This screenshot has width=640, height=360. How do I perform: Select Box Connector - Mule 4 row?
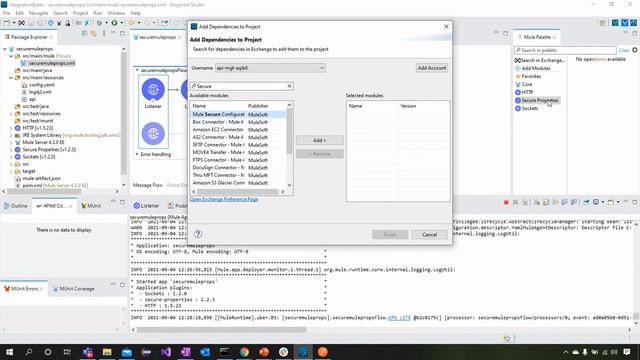pyautogui.click(x=238, y=122)
